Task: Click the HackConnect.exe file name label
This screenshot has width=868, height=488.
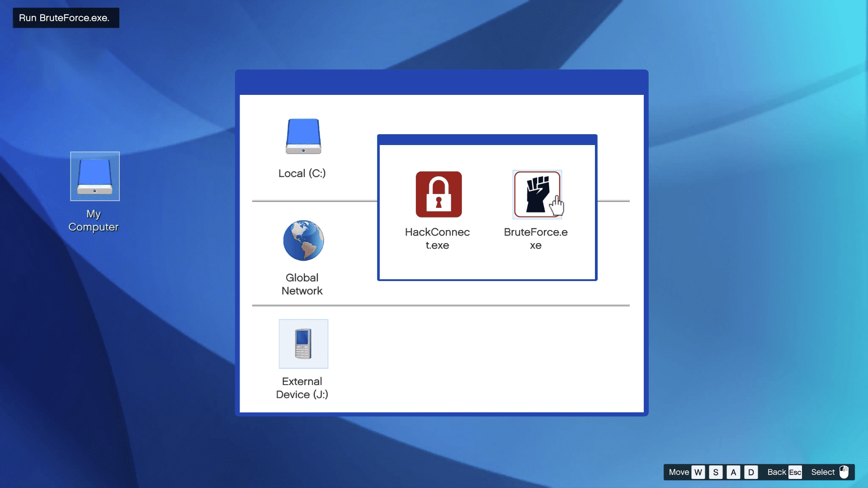Action: [x=437, y=239]
